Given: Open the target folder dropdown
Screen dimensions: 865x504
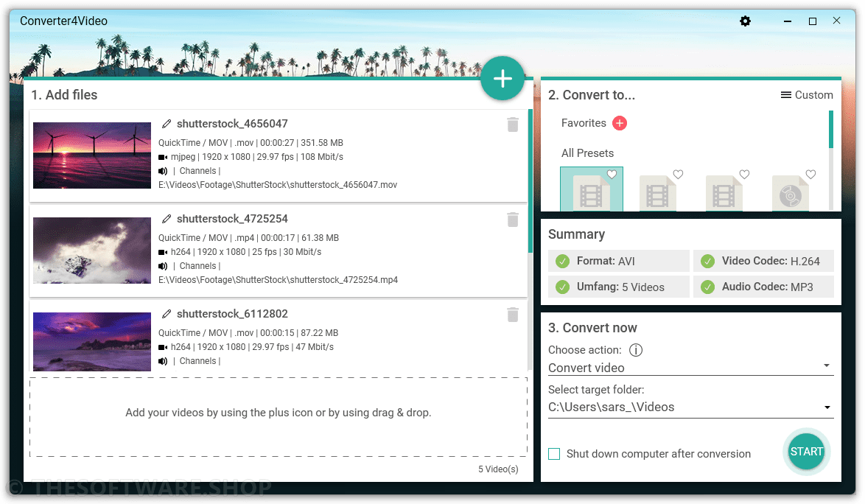Looking at the screenshot, I should 690,407.
